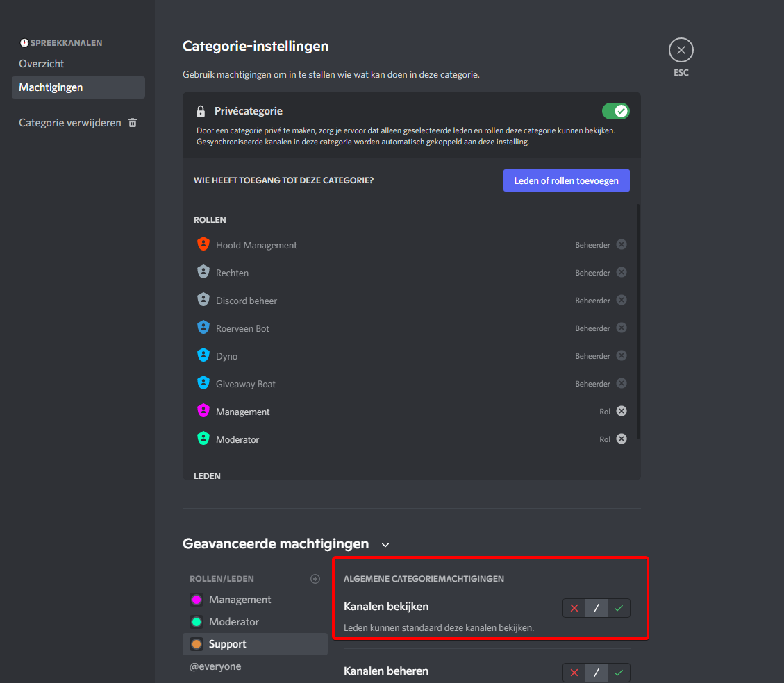Click the pink Management shield icon in access list

pos(203,411)
